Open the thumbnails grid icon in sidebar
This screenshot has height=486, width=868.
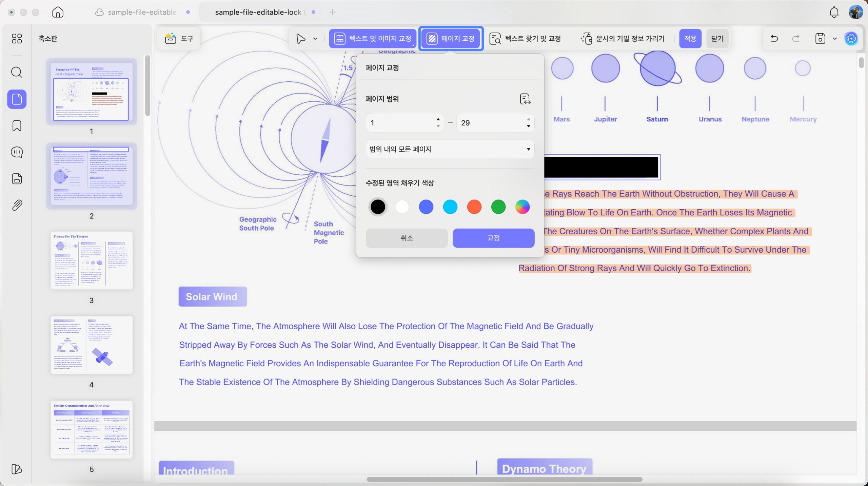(17, 38)
